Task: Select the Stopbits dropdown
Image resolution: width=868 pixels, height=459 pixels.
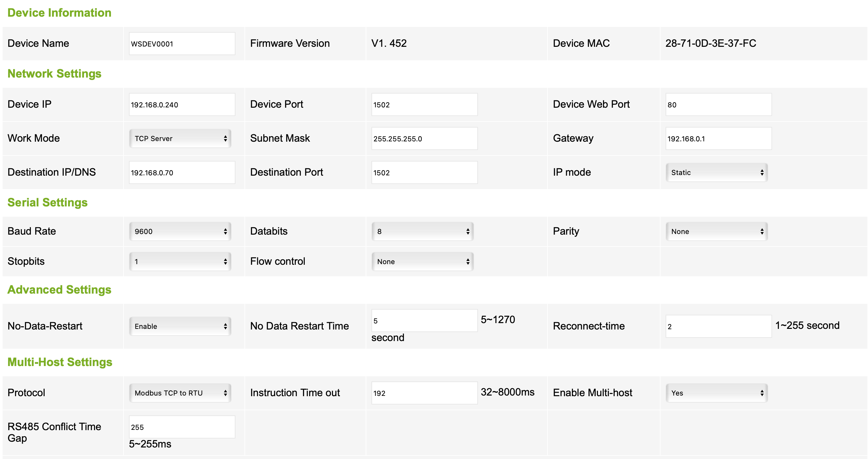Action: pos(180,261)
